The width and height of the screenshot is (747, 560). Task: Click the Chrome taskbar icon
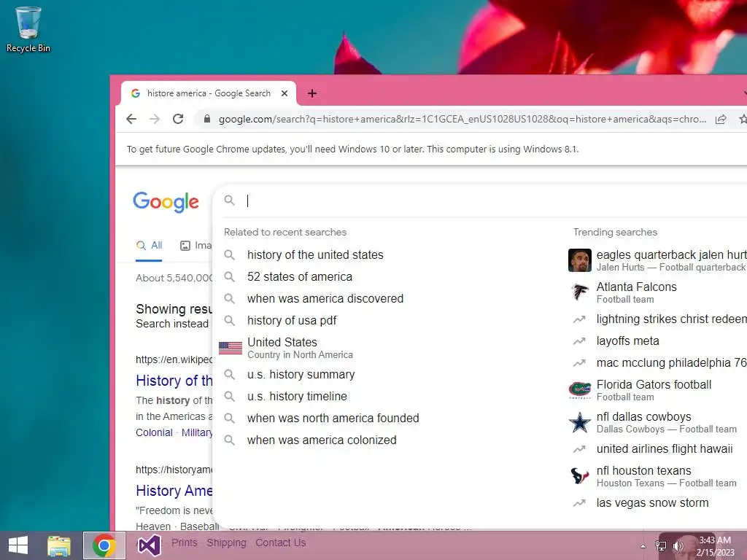(x=104, y=545)
